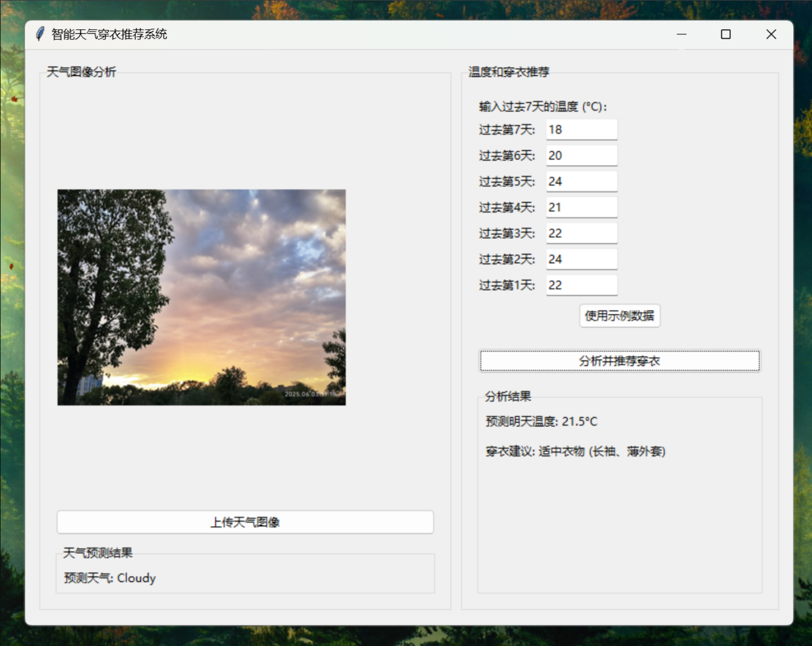Image resolution: width=812 pixels, height=646 pixels.
Task: Click into the 过去第5天 temperature box
Action: [x=581, y=181]
